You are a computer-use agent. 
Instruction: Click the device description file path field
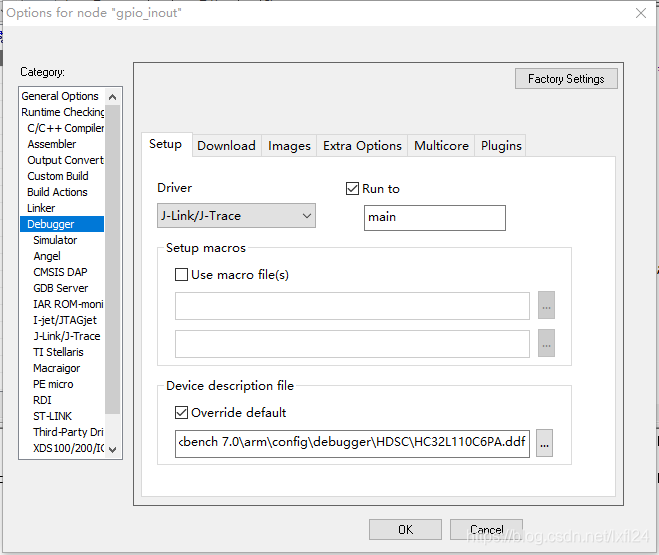(352, 443)
